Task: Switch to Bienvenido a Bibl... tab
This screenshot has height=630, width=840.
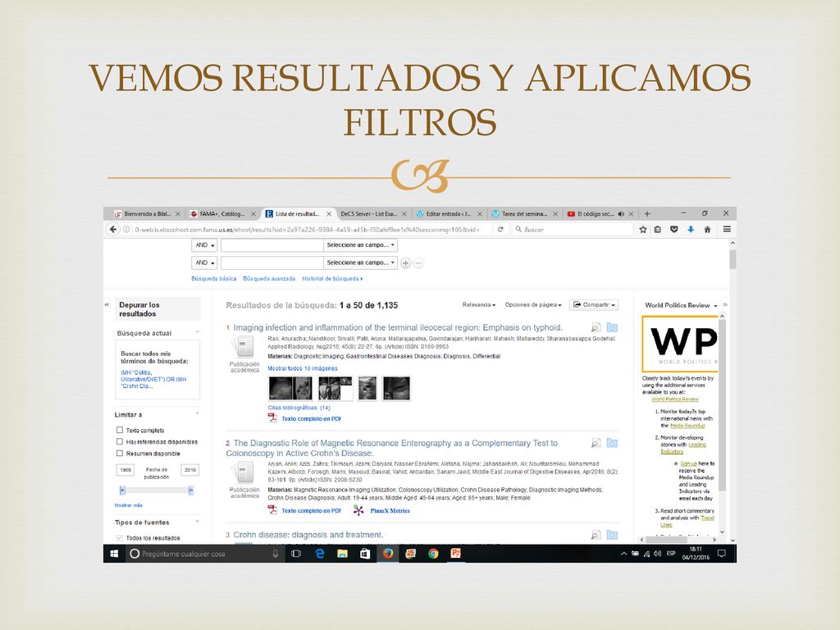Action: (147, 214)
